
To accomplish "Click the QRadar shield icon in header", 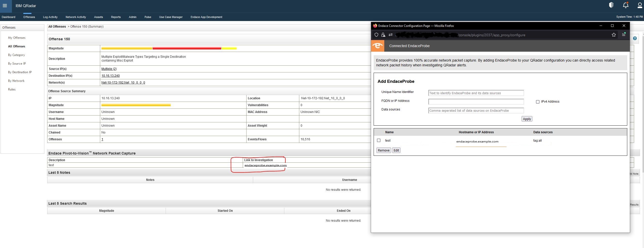I will click(611, 5).
